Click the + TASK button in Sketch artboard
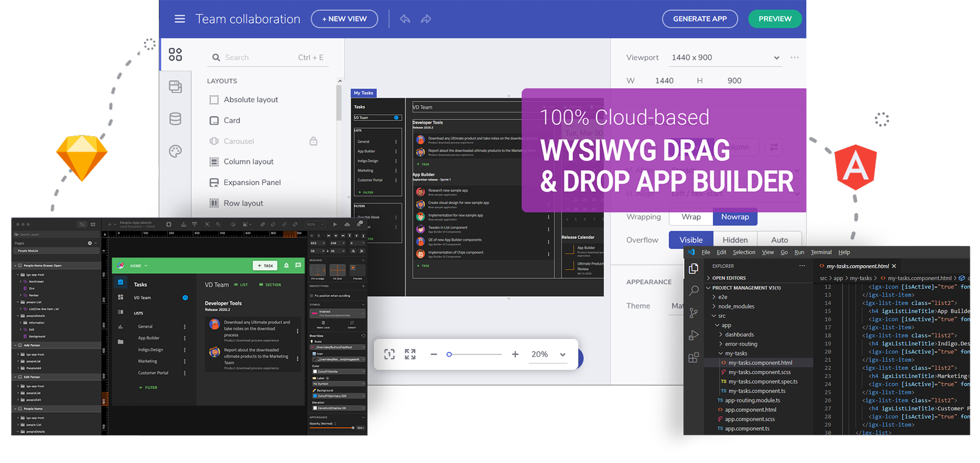 (265, 265)
